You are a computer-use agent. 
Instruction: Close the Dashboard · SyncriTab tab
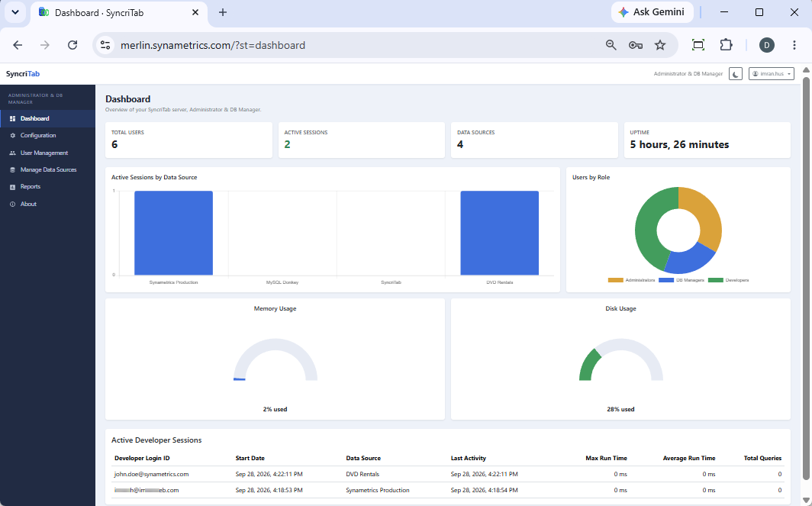[x=195, y=12]
